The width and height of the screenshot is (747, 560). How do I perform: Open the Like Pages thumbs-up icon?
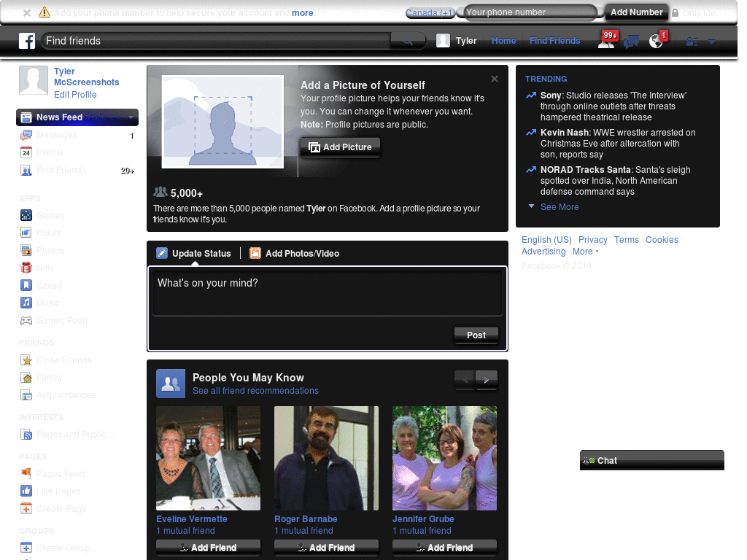coord(26,491)
